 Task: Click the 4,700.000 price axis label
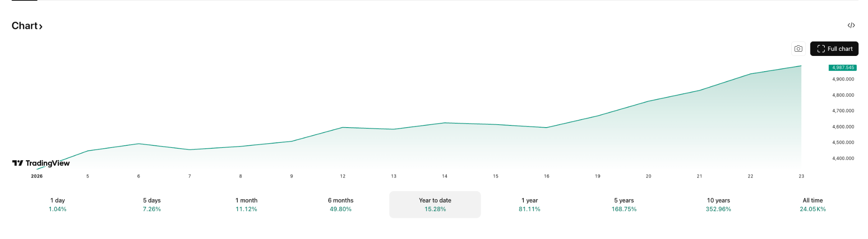pyautogui.click(x=843, y=111)
